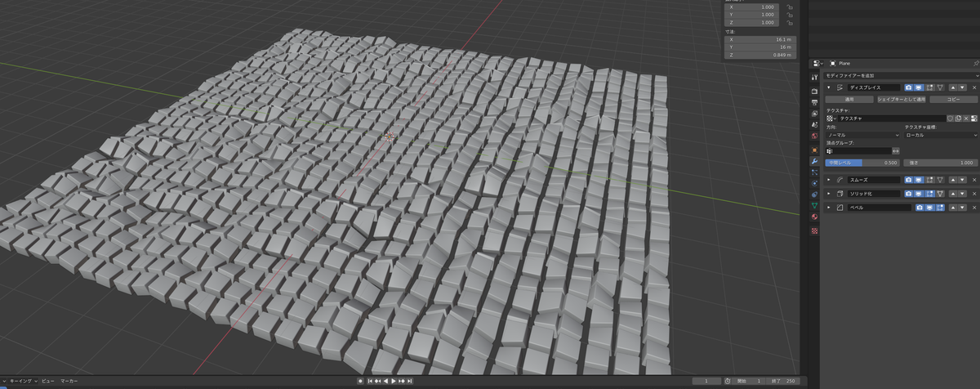Move the ディスプレイス modifier up
This screenshot has height=389, width=980.
coord(952,87)
